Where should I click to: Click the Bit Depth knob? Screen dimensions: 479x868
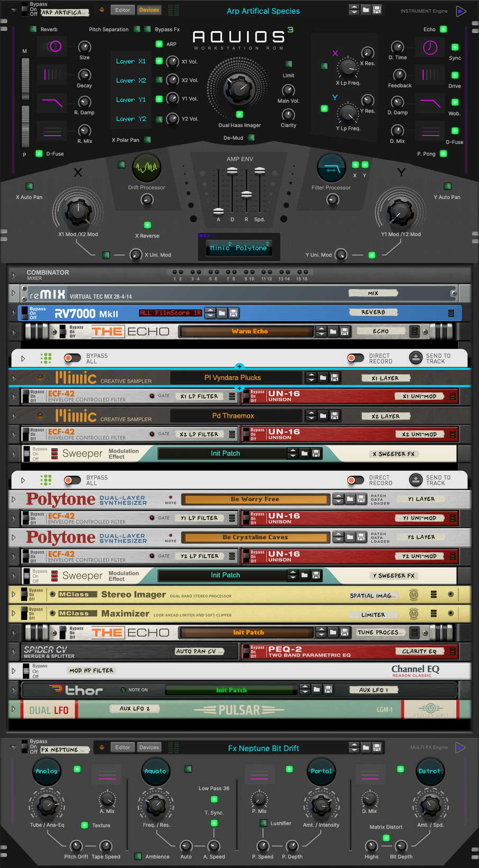pos(401,846)
